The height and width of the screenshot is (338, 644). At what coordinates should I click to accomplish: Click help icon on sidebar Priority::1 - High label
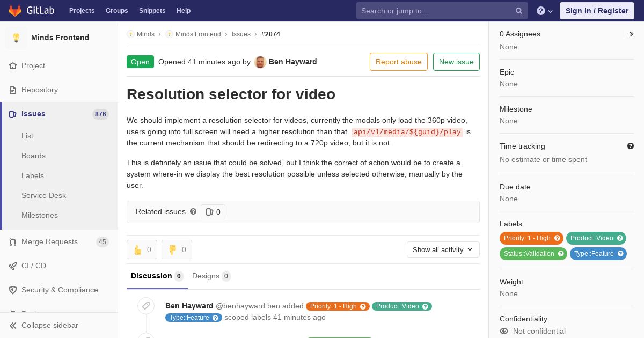[557, 238]
